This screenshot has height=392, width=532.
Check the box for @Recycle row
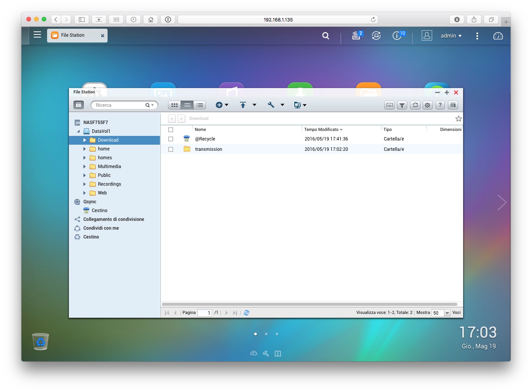point(171,139)
